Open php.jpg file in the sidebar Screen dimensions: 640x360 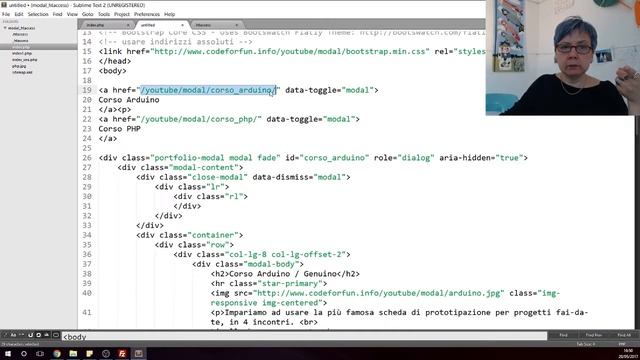19,66
